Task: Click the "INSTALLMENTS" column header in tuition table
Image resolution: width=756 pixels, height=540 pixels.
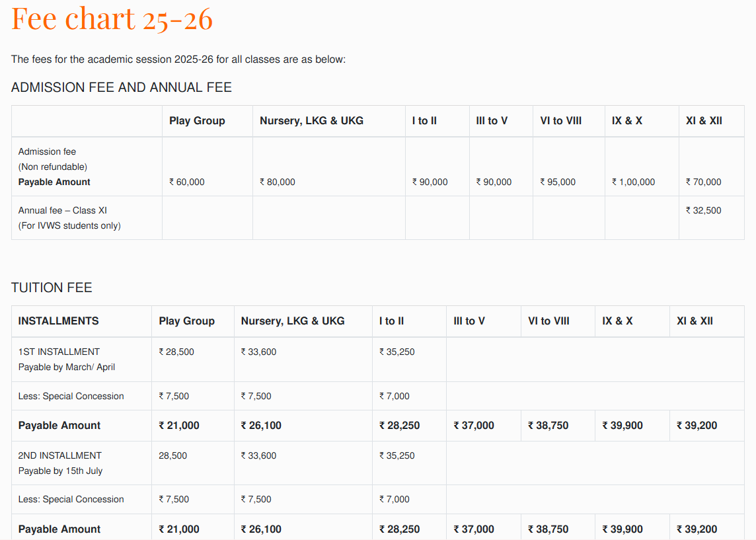Action: point(58,321)
